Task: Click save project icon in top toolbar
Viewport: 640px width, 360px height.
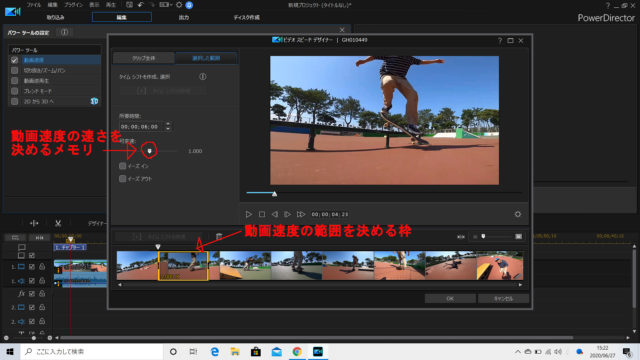Action: 129,5
